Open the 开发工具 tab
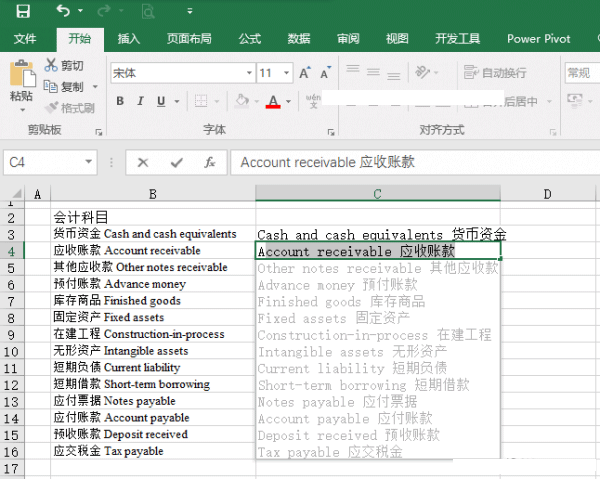 point(457,39)
